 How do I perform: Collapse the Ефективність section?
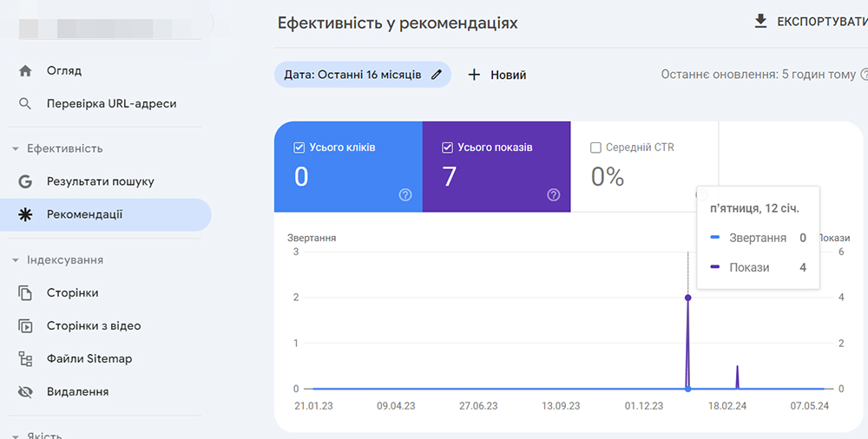tap(16, 149)
